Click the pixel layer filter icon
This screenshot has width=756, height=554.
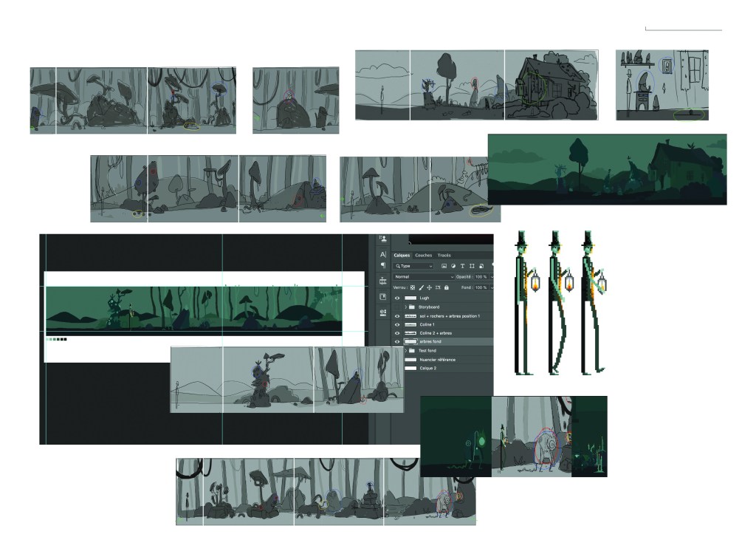pos(444,266)
